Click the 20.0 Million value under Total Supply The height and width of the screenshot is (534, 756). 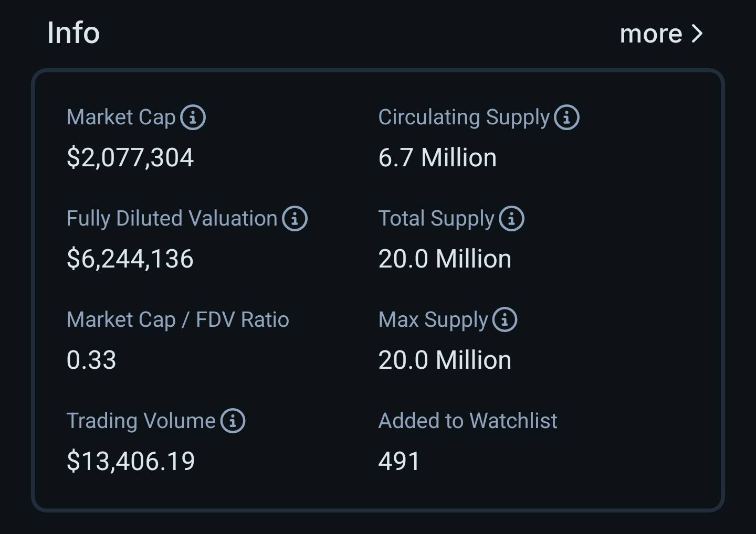pos(445,259)
